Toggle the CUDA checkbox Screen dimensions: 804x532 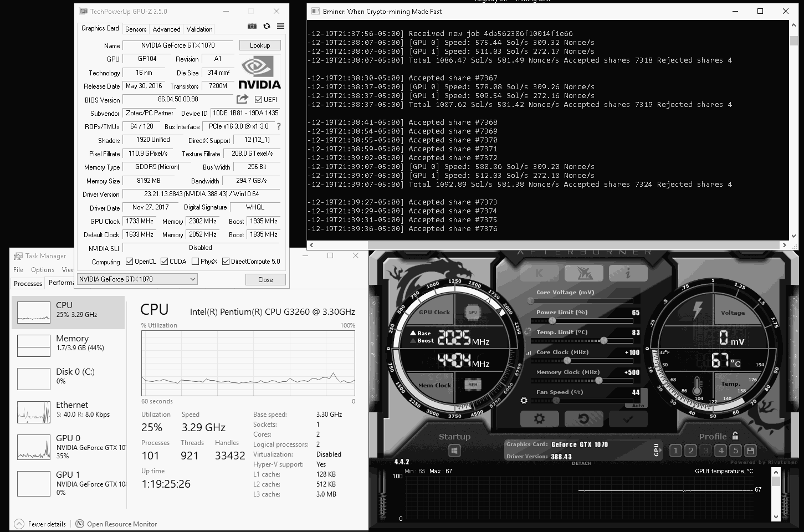pyautogui.click(x=164, y=262)
